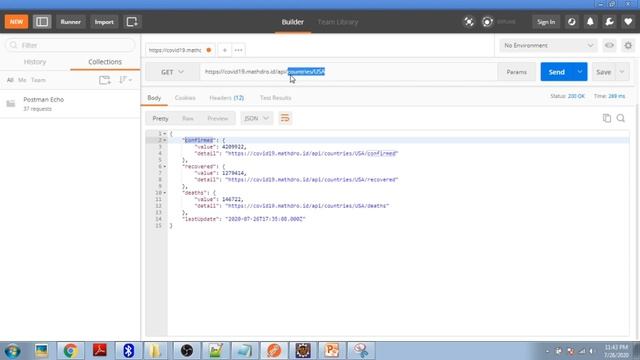Open OBS Studio from the taskbar

pos(187,351)
